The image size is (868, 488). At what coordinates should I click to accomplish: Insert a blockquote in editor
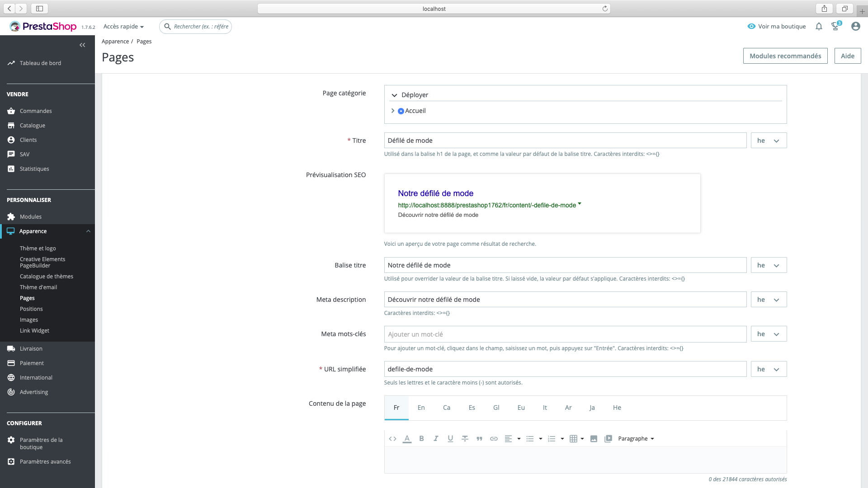(479, 439)
